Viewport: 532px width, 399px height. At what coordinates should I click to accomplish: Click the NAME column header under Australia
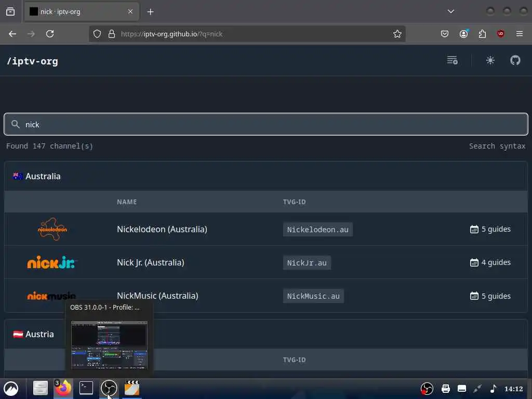[127, 202]
